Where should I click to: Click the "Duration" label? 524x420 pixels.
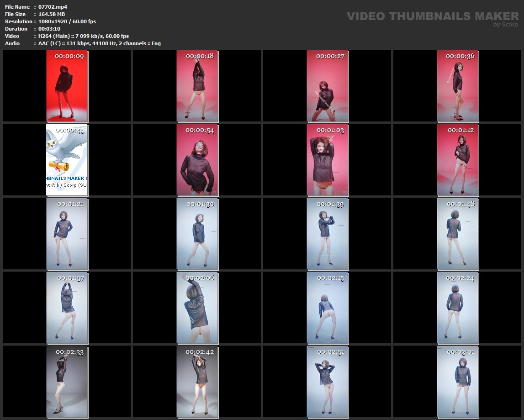16,29
